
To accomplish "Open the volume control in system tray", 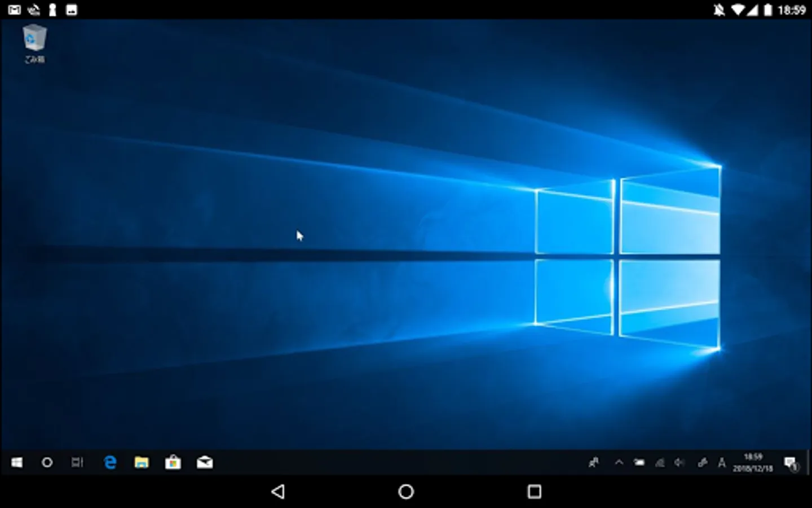I will pos(680,463).
